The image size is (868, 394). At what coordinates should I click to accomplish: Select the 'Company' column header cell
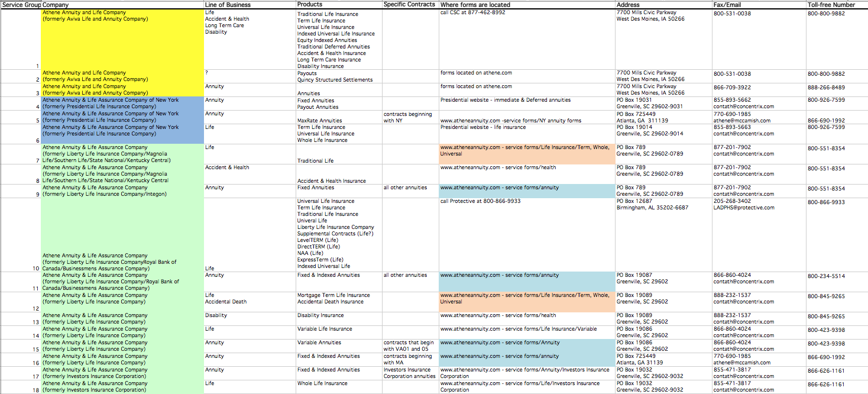(x=122, y=5)
